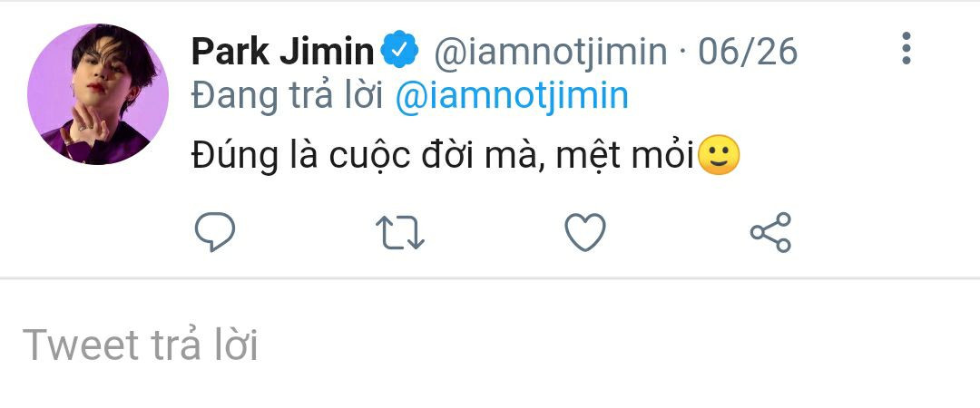Follow the blue @iamnotjimin mention link
Screen dimensions: 980x408
(512, 96)
